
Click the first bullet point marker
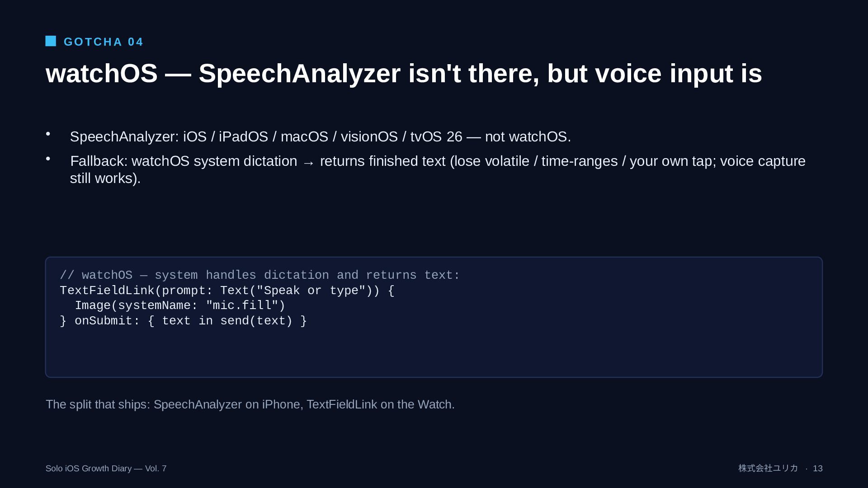tap(48, 134)
